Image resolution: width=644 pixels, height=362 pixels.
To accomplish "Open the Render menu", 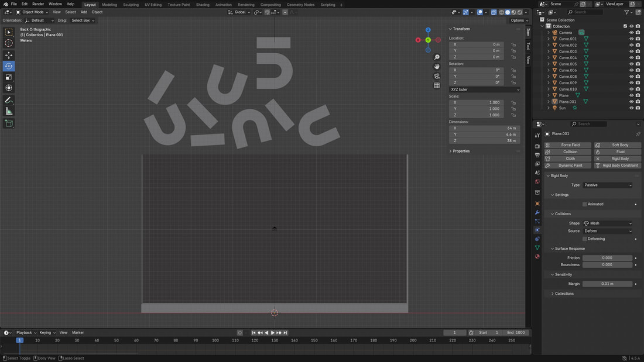I will click(x=38, y=4).
